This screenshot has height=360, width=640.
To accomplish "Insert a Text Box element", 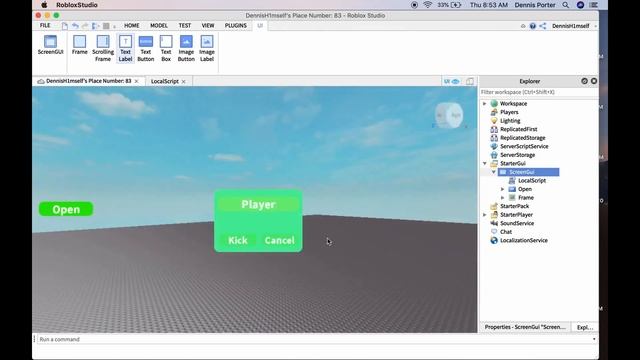I will pyautogui.click(x=166, y=48).
